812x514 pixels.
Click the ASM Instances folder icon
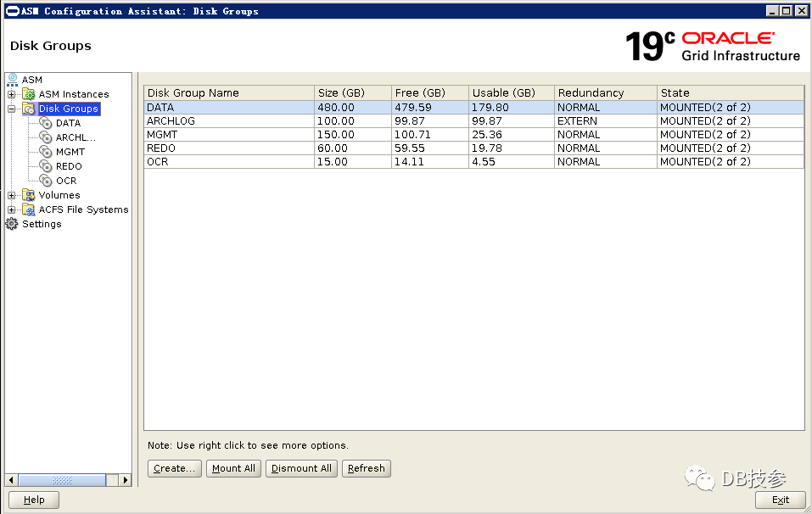(29, 94)
